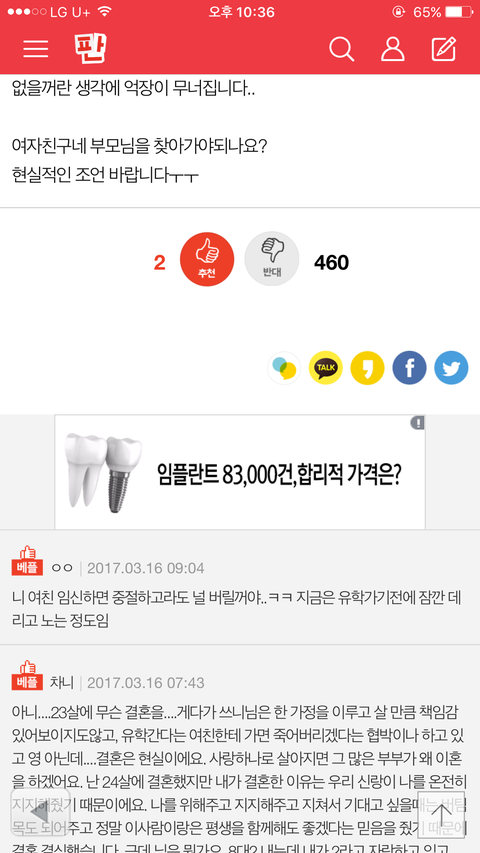This screenshot has width=480, height=853.
Task: Open the implant dental ad banner
Action: [x=240, y=472]
